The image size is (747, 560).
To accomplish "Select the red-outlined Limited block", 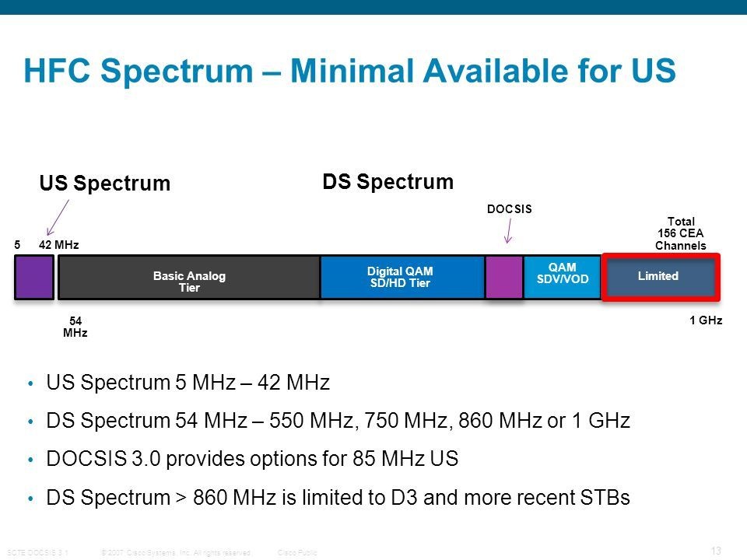I will pos(660,276).
